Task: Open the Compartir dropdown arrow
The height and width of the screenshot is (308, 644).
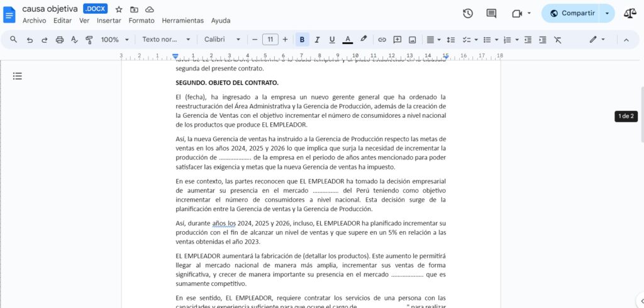Action: 607,13
